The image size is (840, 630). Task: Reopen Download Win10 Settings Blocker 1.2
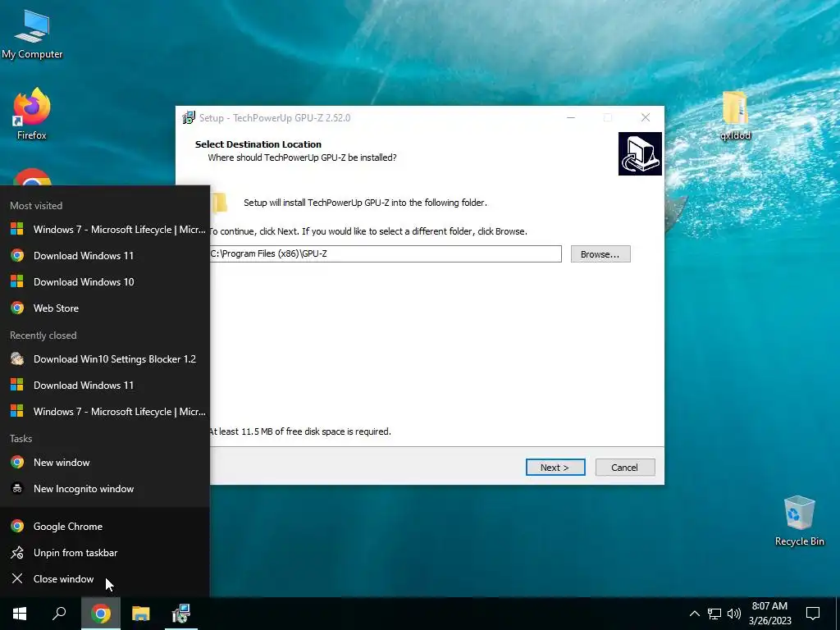tap(105, 359)
